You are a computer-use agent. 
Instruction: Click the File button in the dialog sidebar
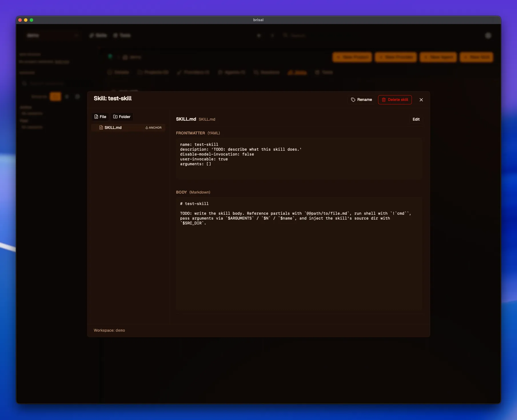coord(100,117)
